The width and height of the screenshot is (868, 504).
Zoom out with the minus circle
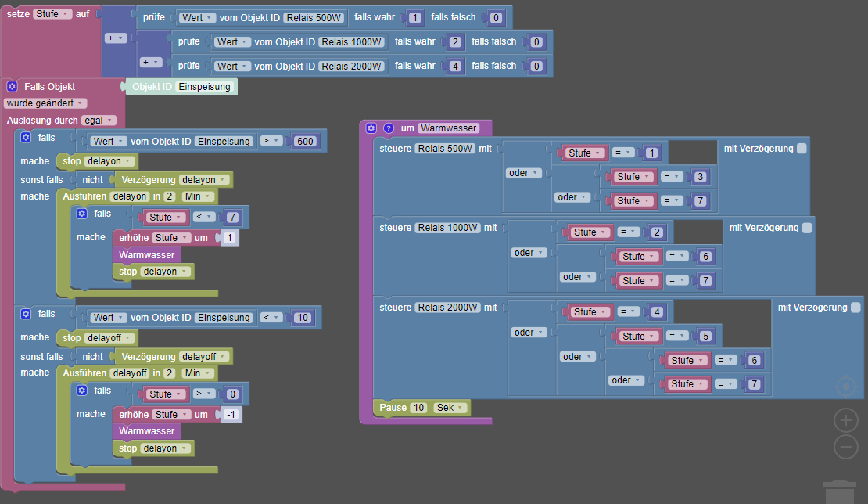click(846, 446)
